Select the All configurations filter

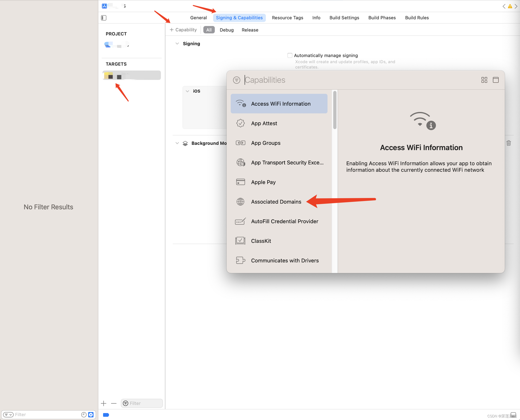pyautogui.click(x=209, y=30)
